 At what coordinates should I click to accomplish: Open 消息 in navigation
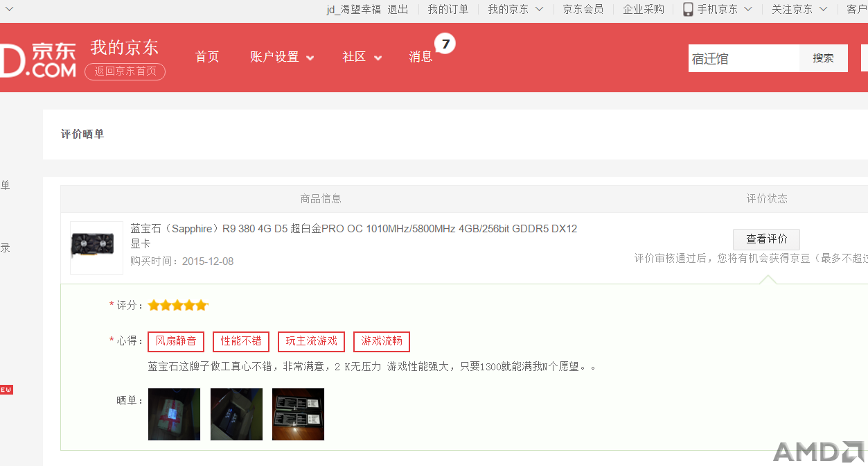pyautogui.click(x=420, y=57)
